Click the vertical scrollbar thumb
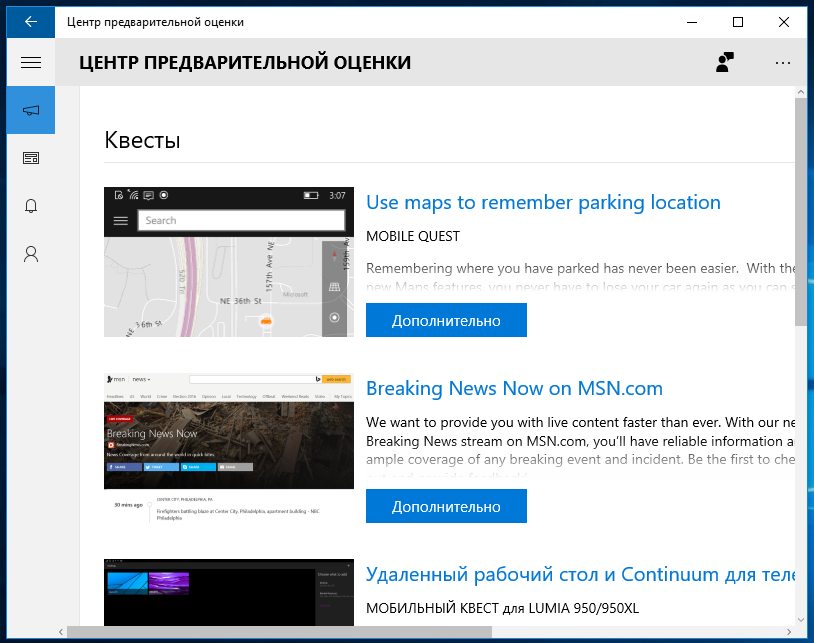 (801, 212)
